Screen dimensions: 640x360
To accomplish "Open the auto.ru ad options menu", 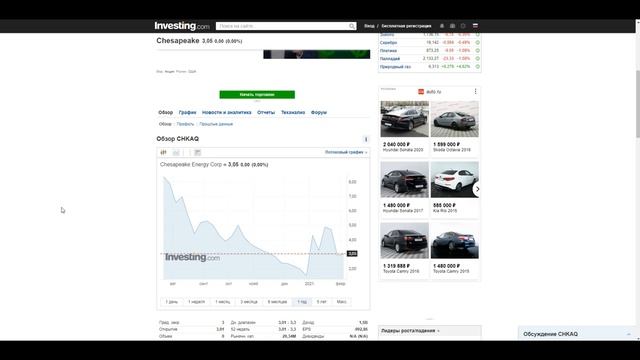I will (475, 91).
